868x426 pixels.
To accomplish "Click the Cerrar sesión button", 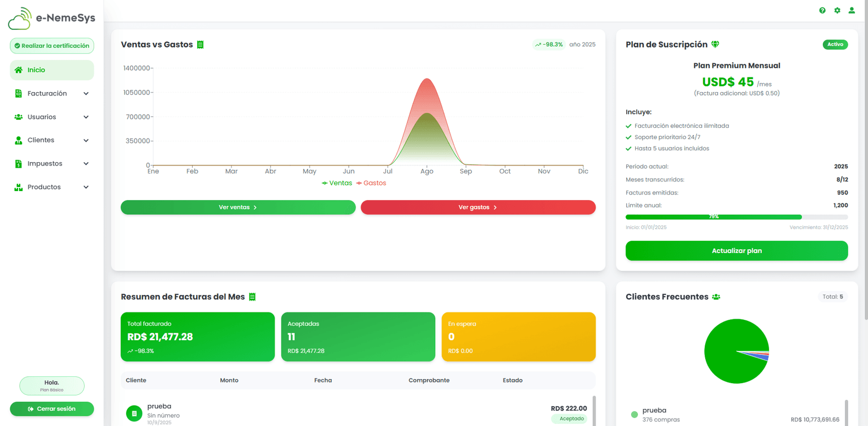I will click(52, 409).
